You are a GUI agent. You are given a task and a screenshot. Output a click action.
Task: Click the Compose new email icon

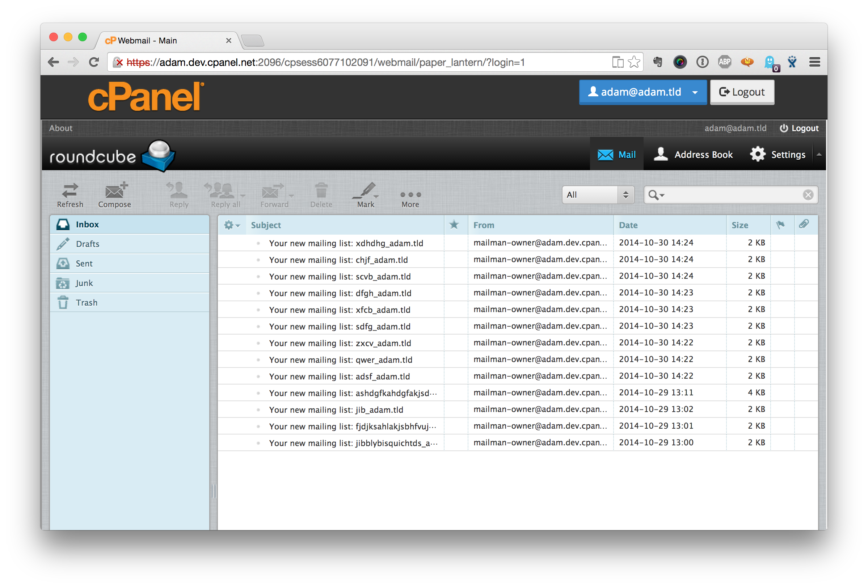[x=114, y=194]
